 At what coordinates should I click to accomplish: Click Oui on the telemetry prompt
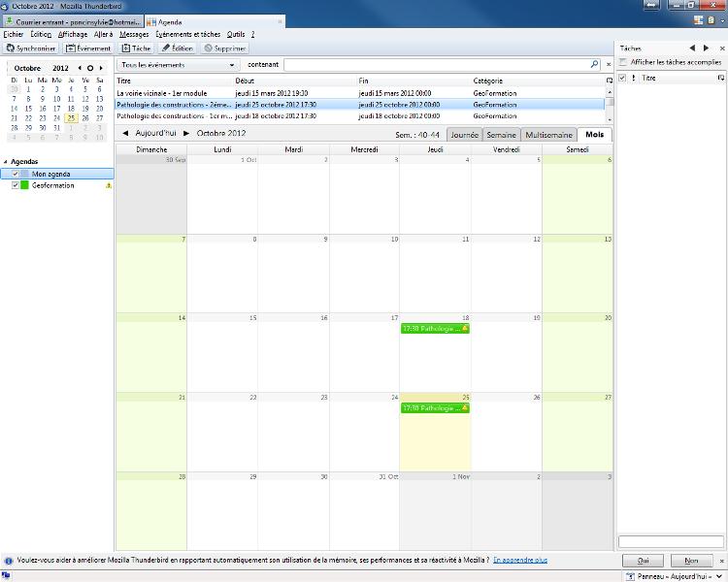pos(643,561)
